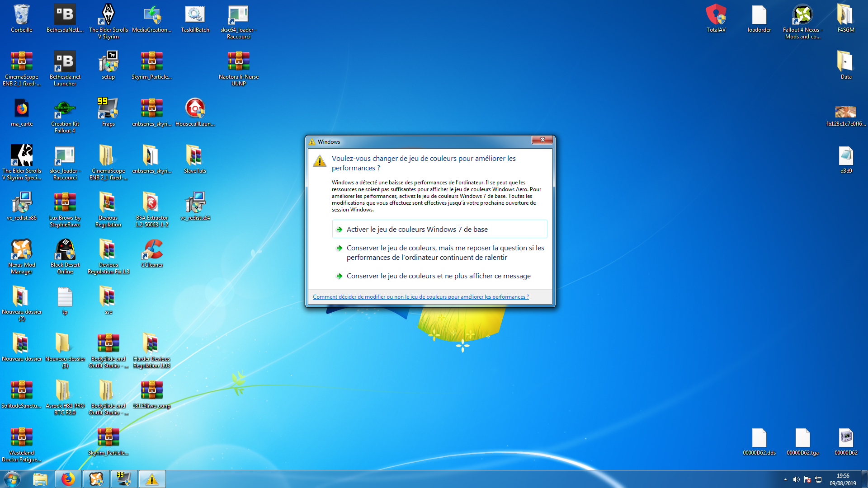
Task: Select the TaskillBatch icon
Action: (x=195, y=18)
